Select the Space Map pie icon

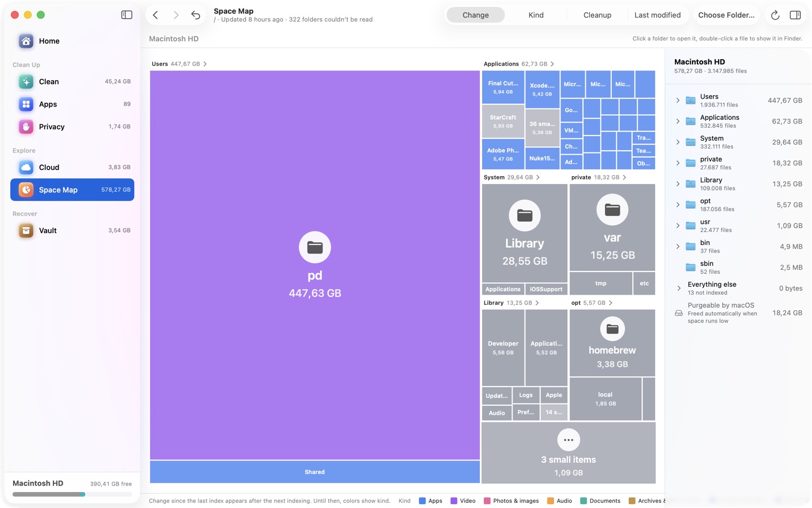(26, 190)
